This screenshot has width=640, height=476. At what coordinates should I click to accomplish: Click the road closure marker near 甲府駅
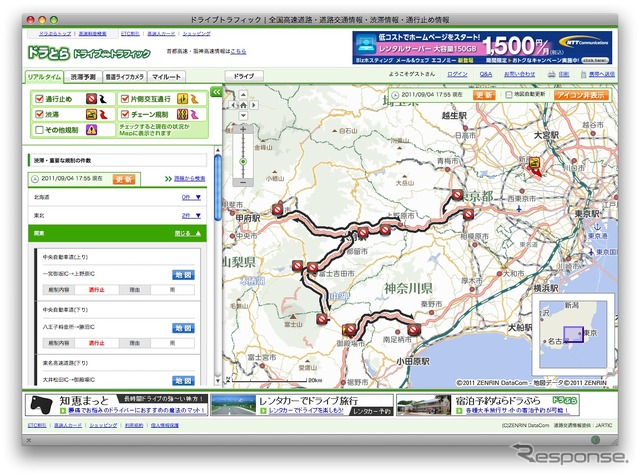click(x=278, y=209)
